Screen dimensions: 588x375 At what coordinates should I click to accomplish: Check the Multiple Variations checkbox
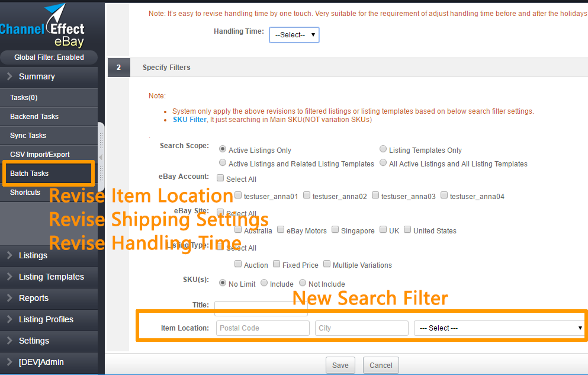327,264
